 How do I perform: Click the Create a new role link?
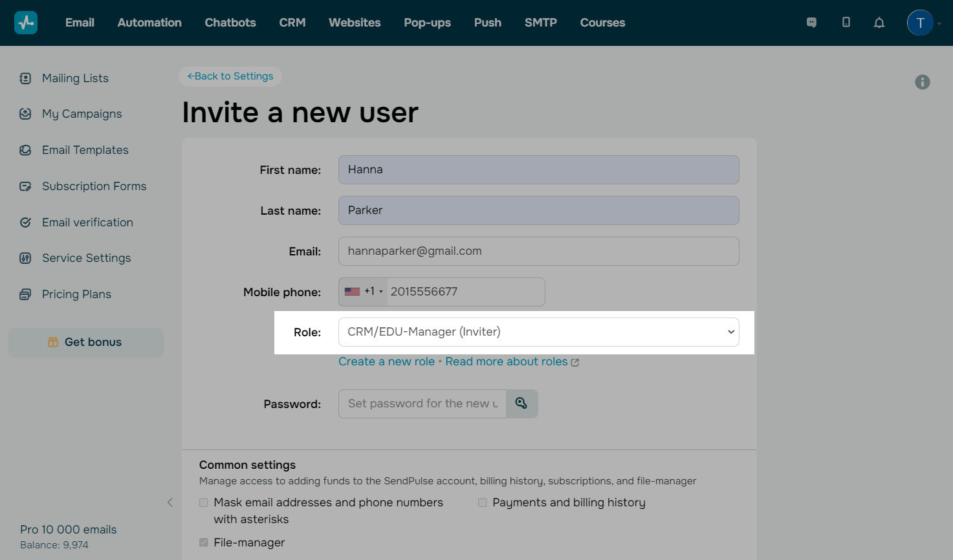[x=386, y=361]
